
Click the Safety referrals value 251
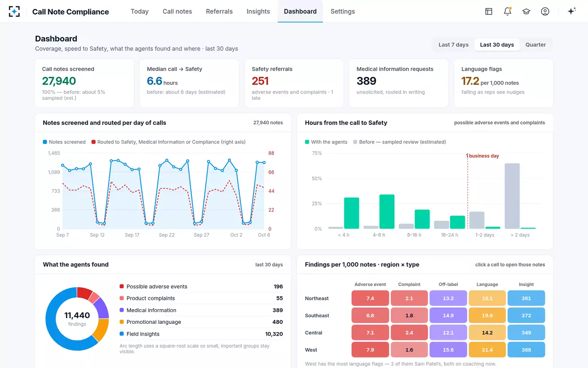point(260,81)
